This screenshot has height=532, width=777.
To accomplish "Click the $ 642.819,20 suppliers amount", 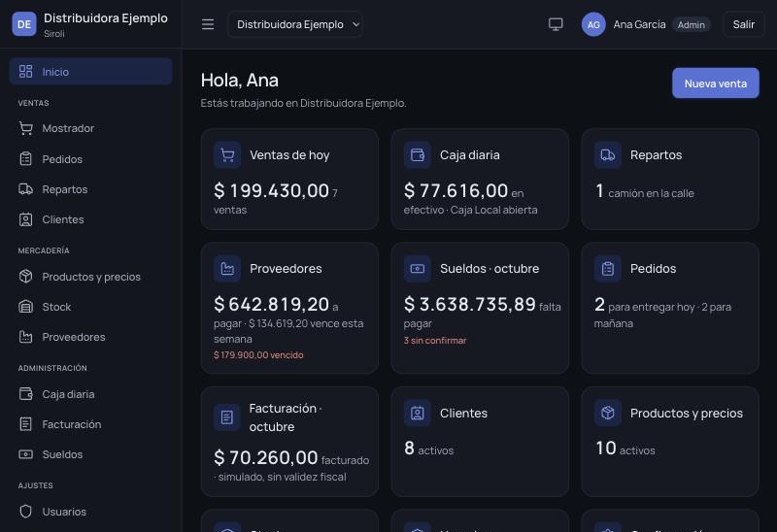I will [x=271, y=304].
